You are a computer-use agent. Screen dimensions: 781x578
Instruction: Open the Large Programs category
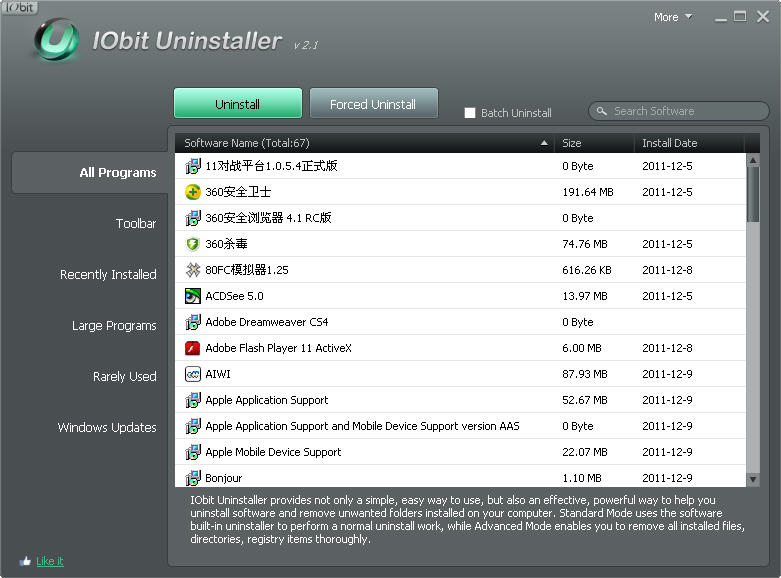click(x=114, y=326)
